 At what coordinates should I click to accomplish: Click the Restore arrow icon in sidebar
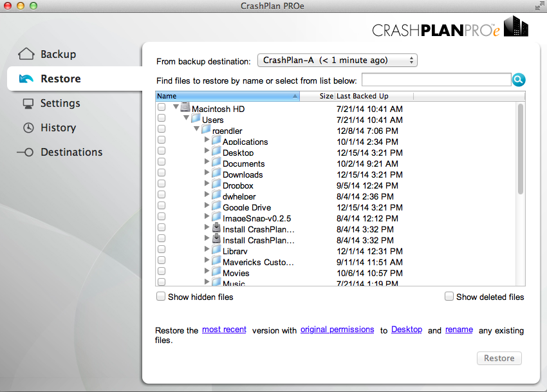tap(26, 79)
